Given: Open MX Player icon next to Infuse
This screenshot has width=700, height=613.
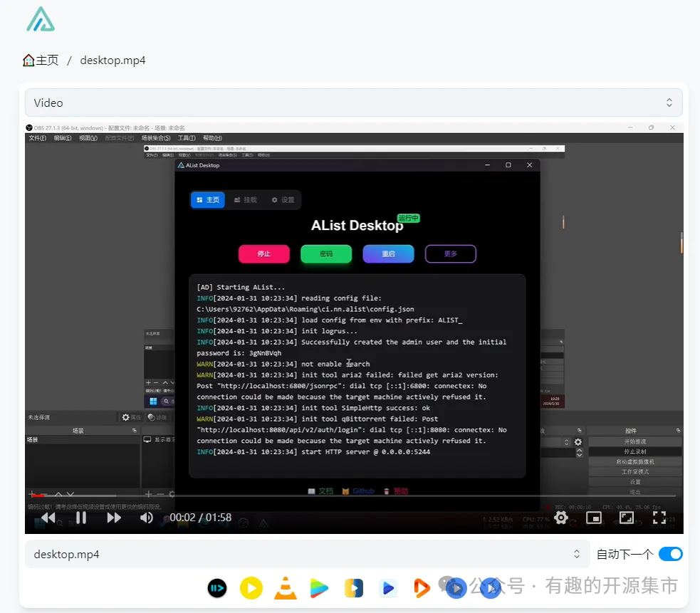Looking at the screenshot, I should pyautogui.click(x=456, y=588).
